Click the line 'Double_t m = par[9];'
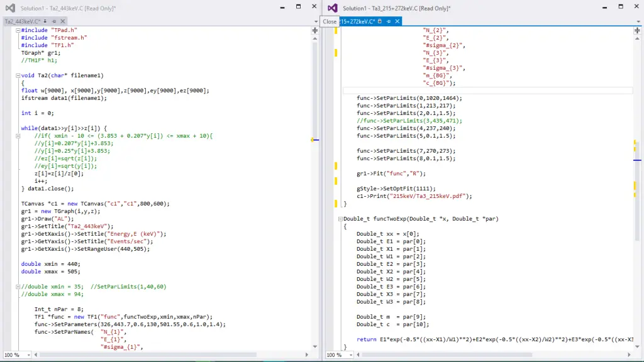This screenshot has height=362, width=644. [x=391, y=317]
